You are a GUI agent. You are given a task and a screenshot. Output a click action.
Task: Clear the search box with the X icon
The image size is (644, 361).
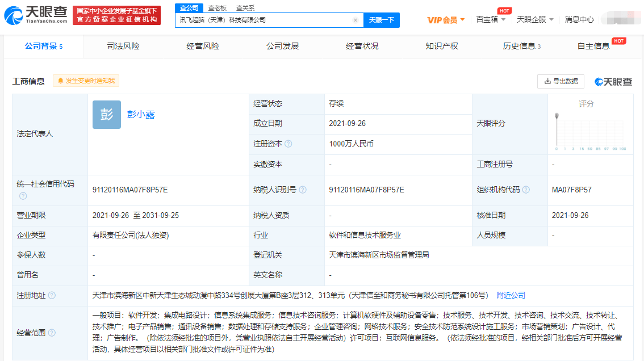356,20
